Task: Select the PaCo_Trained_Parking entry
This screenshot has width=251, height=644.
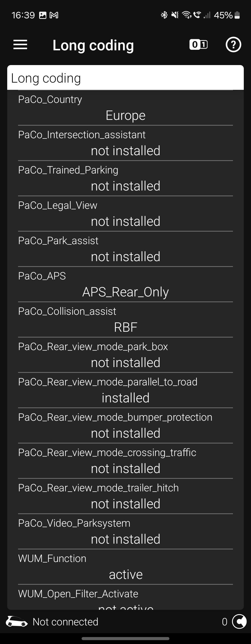Action: 125,179
